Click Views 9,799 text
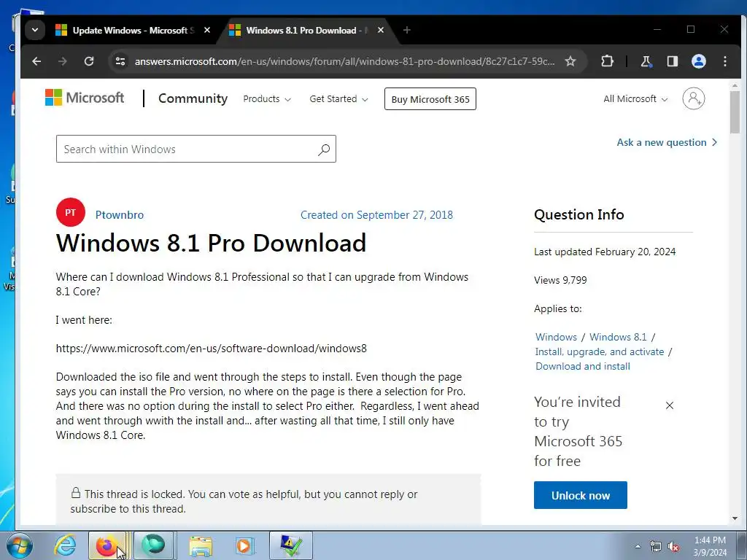747x560 pixels. 560,280
